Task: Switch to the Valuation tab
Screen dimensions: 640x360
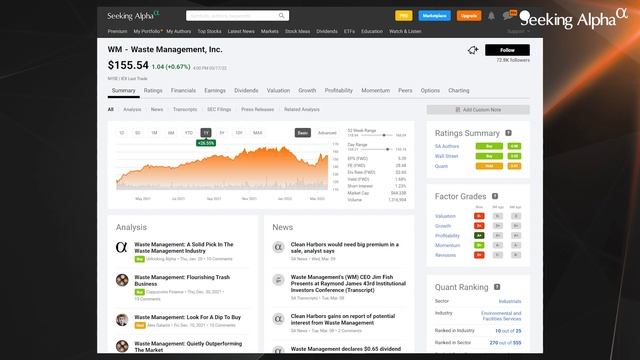Action: pos(278,91)
